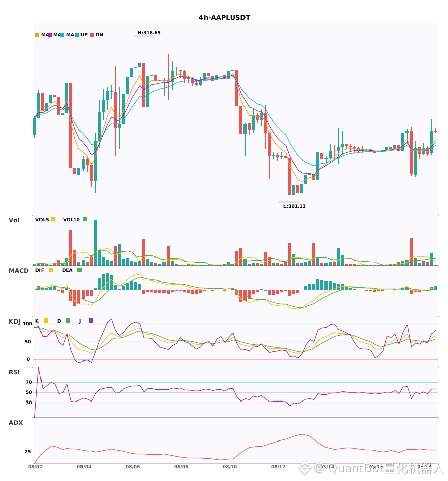Image resolution: width=448 pixels, height=481 pixels.
Task: Click the ADX axis value 25
Action: pyautogui.click(x=28, y=452)
